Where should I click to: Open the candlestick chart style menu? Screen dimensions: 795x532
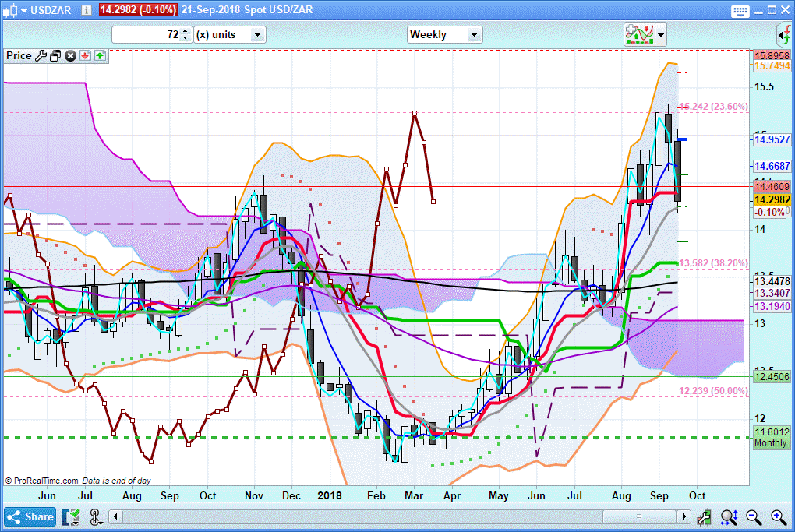click(x=10, y=9)
